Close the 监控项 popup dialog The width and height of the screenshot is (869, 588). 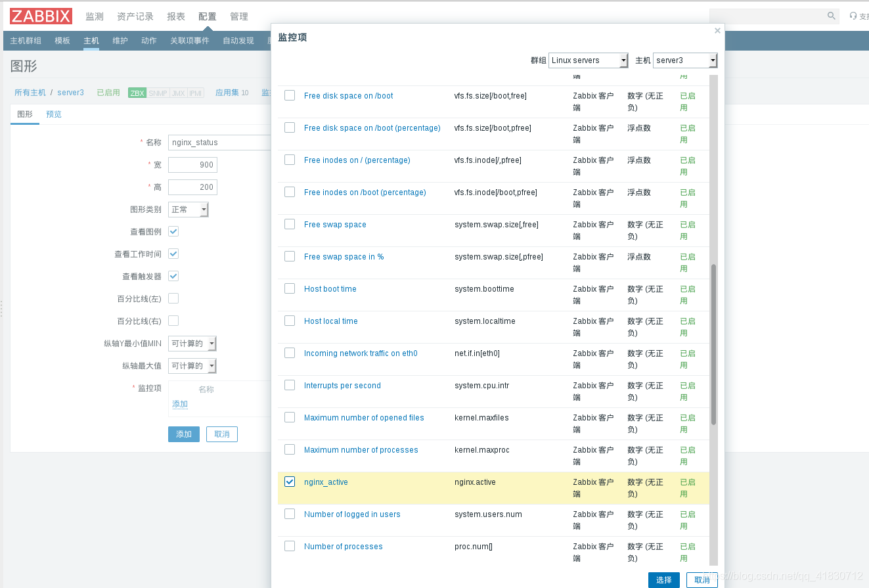click(717, 30)
